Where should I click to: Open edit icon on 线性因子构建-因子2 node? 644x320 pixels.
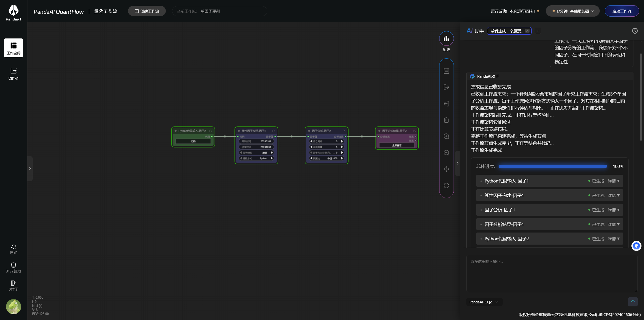[274, 131]
